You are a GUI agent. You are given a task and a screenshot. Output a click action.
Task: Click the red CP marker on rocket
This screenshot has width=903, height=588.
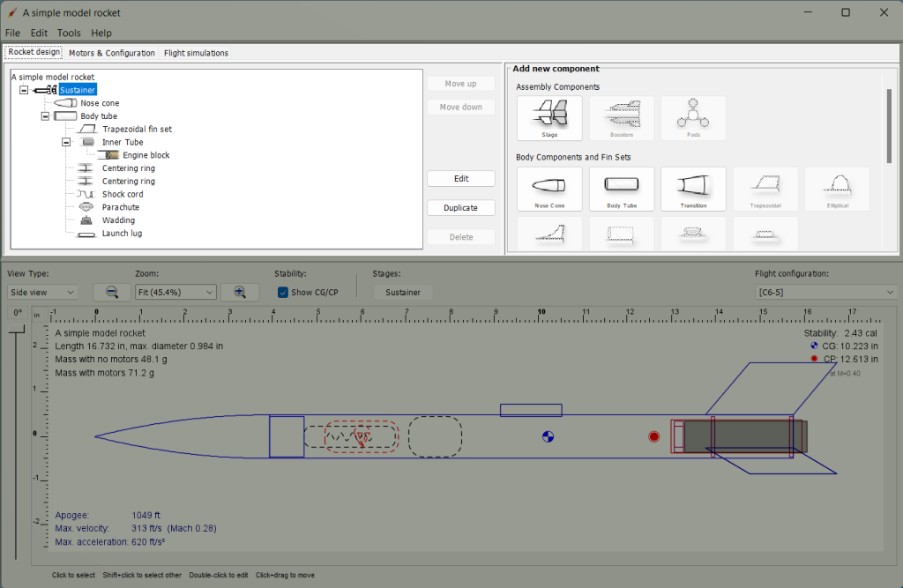pyautogui.click(x=653, y=436)
